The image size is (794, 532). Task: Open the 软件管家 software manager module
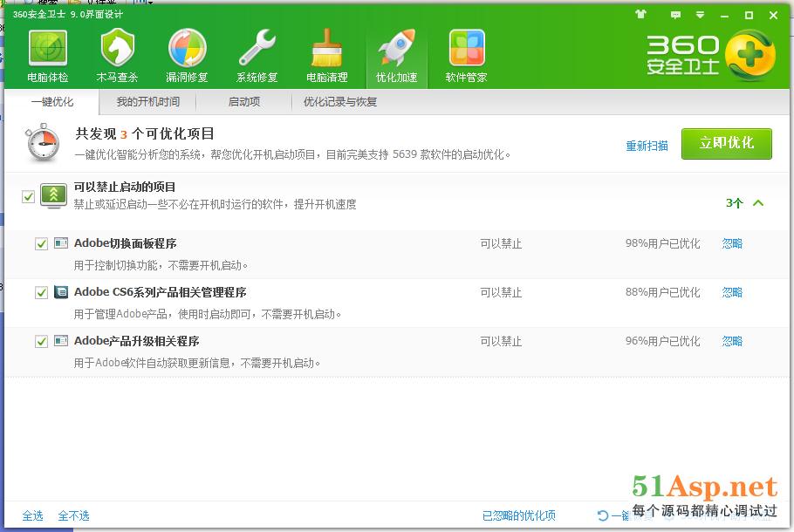tap(467, 57)
